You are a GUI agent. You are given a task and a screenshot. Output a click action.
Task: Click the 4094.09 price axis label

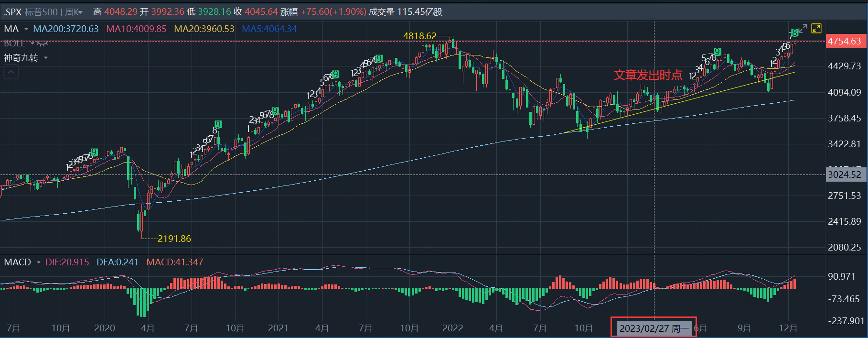coord(845,92)
